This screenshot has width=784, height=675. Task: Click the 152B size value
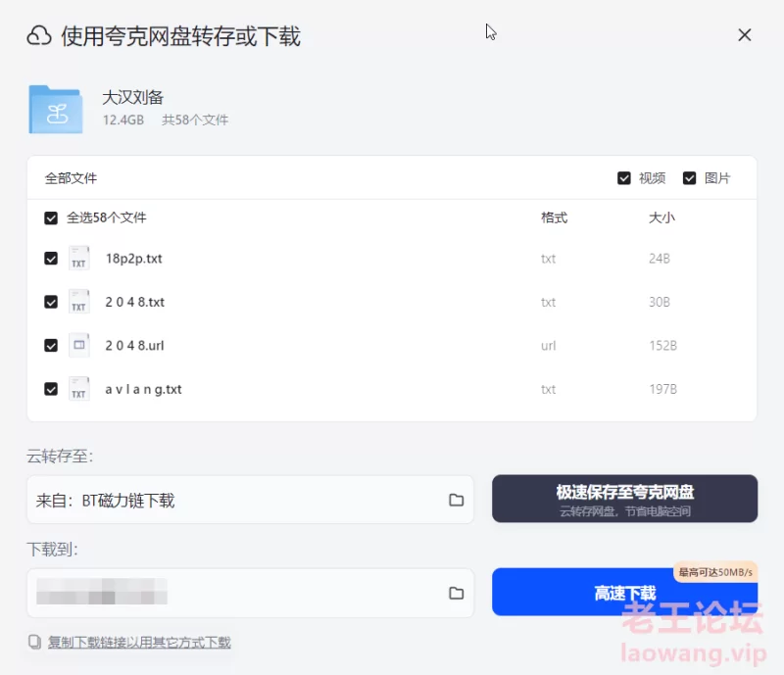coord(662,346)
